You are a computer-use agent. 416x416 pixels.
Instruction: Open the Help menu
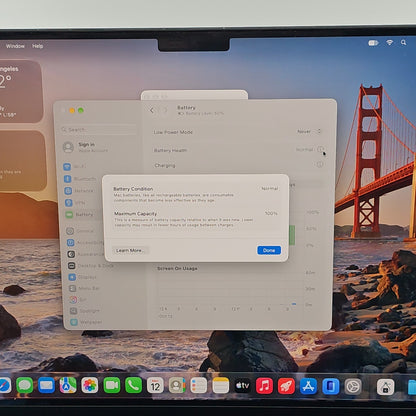coord(38,46)
